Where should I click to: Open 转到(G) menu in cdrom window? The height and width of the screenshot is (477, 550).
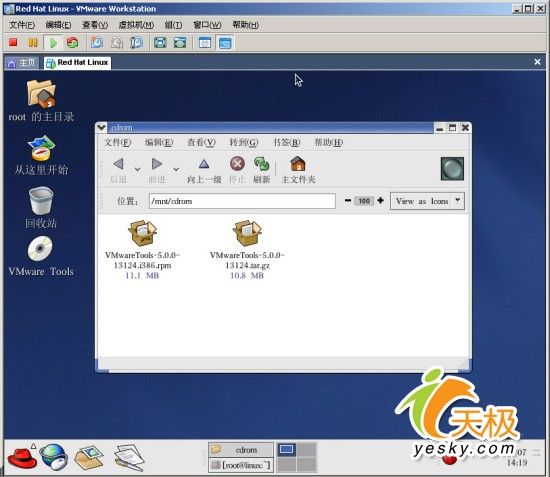coord(244,142)
